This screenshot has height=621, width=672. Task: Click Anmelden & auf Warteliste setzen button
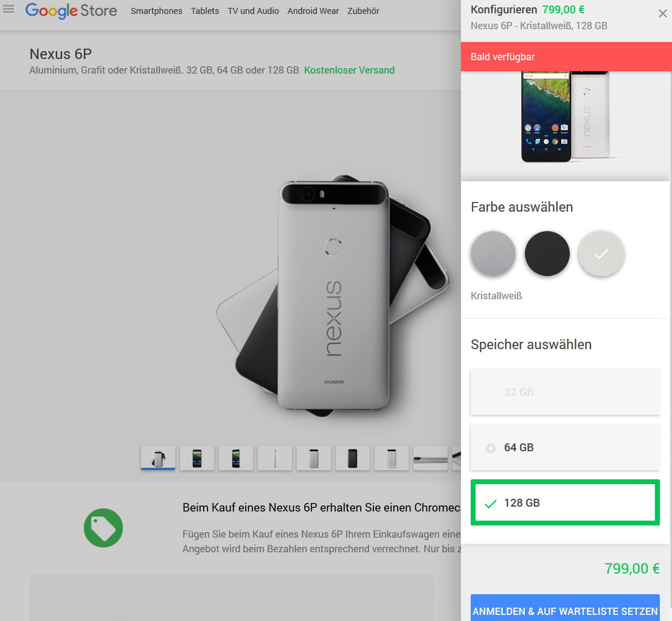(x=565, y=609)
